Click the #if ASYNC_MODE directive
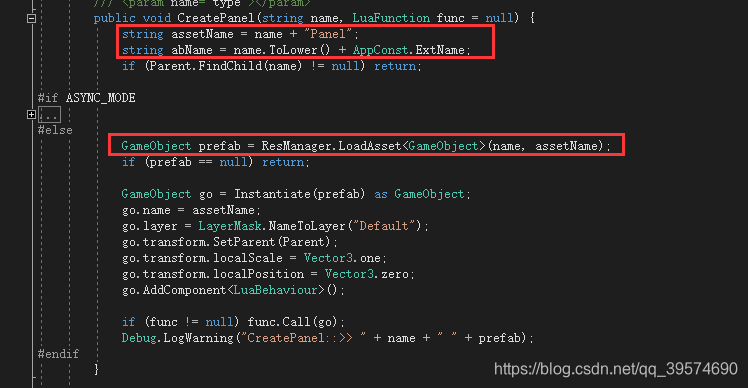748x388 pixels. click(86, 98)
